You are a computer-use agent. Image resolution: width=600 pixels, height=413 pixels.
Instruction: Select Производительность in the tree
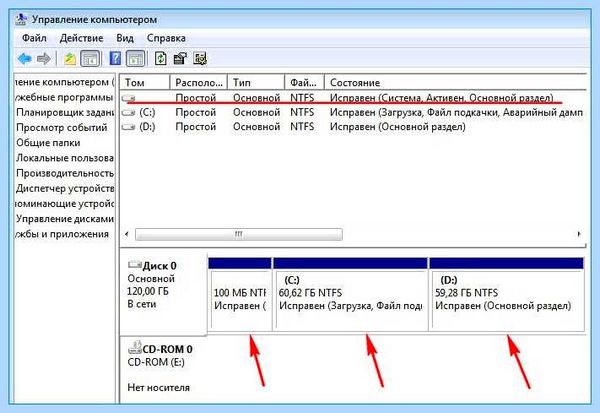coord(65,173)
